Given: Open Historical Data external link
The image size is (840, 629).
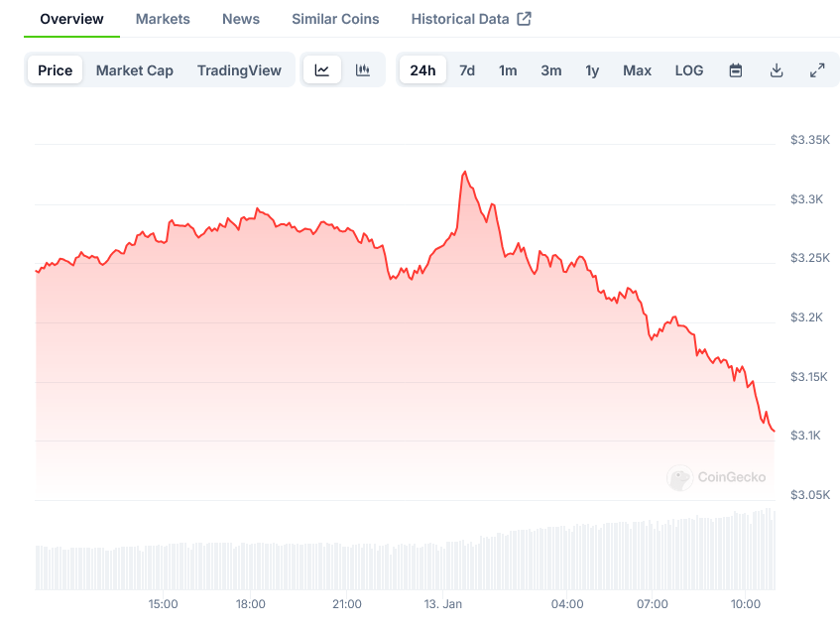Looking at the screenshot, I should tap(471, 19).
